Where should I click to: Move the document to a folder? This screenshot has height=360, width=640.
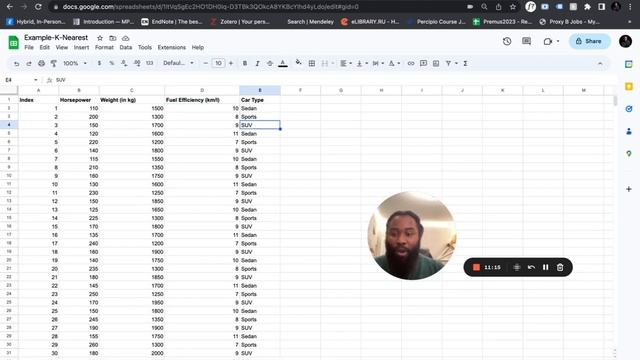click(x=113, y=38)
